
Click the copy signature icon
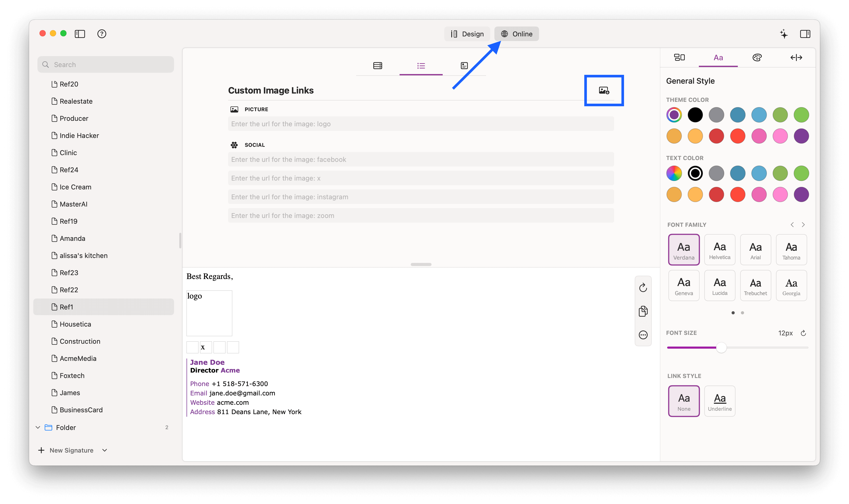tap(643, 311)
